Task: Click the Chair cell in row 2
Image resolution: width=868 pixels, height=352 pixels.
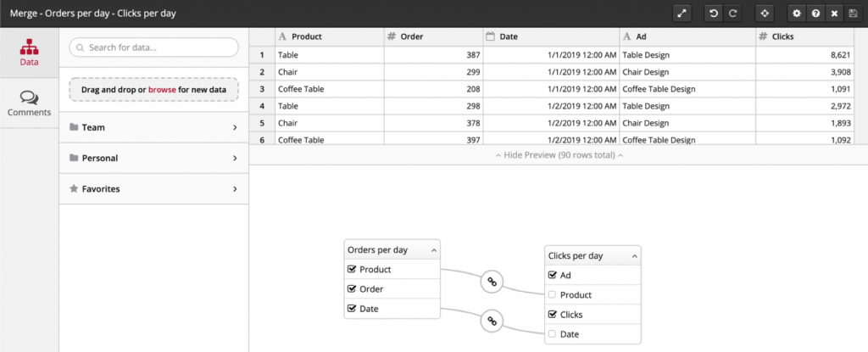Action: click(x=330, y=72)
